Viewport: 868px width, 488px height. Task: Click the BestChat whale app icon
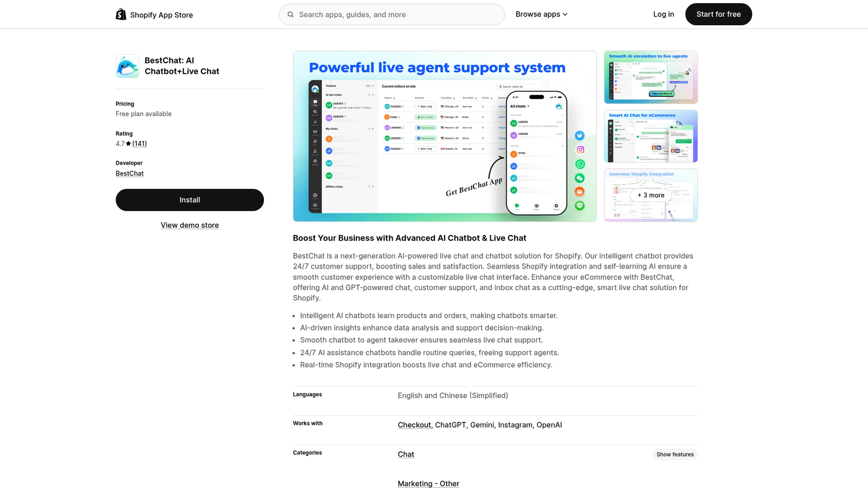click(x=128, y=66)
